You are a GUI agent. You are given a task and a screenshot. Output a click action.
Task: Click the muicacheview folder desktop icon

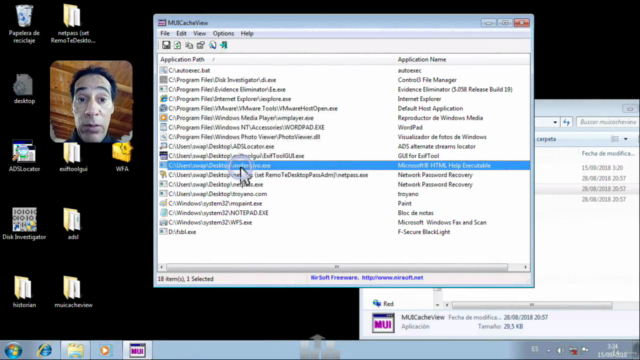click(x=73, y=291)
